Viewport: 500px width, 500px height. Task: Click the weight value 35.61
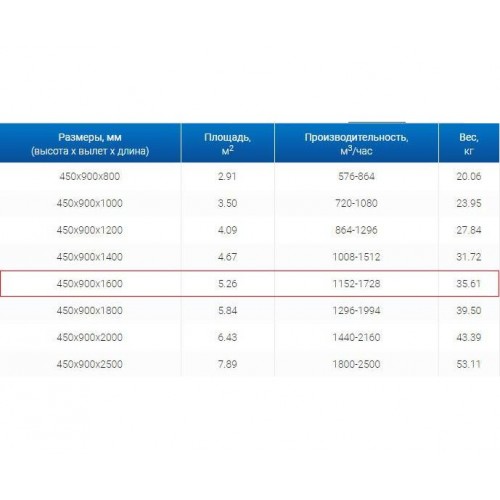(x=469, y=284)
